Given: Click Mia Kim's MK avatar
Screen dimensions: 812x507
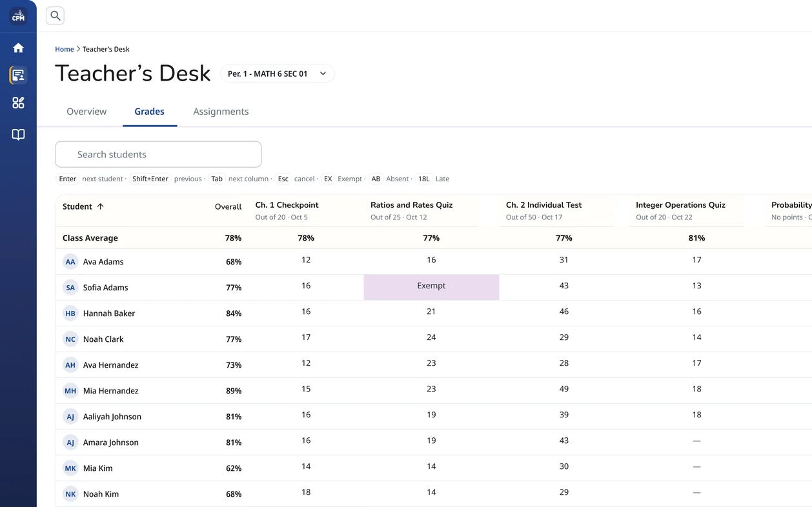Looking at the screenshot, I should [x=70, y=468].
